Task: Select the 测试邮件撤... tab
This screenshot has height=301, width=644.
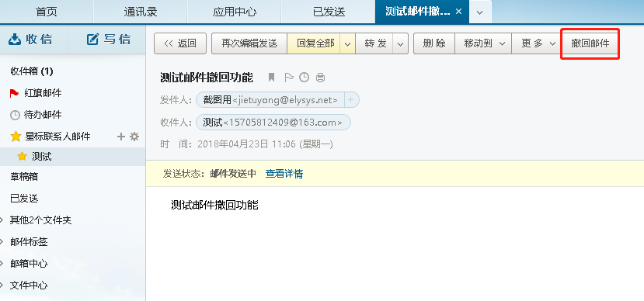Action: point(417,12)
